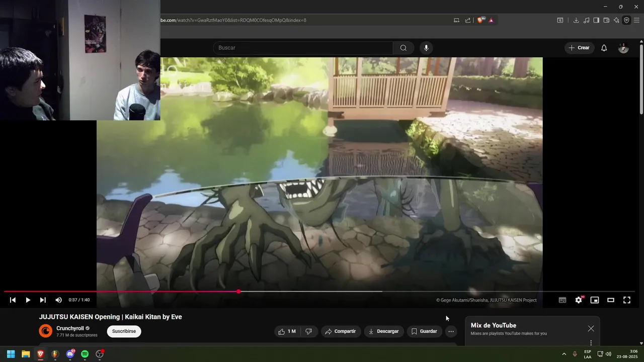Click the install-app icon in address bar
Screen dimensions: 644x362
coord(456,20)
